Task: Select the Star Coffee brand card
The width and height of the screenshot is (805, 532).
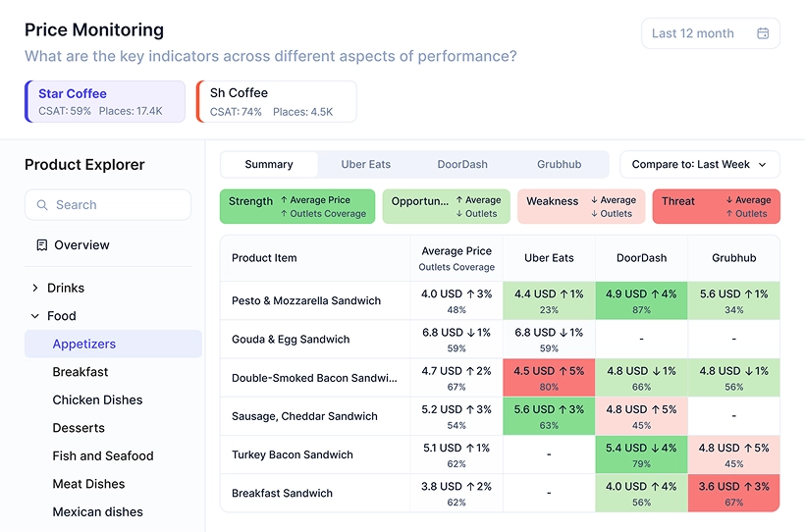Action: [x=105, y=102]
